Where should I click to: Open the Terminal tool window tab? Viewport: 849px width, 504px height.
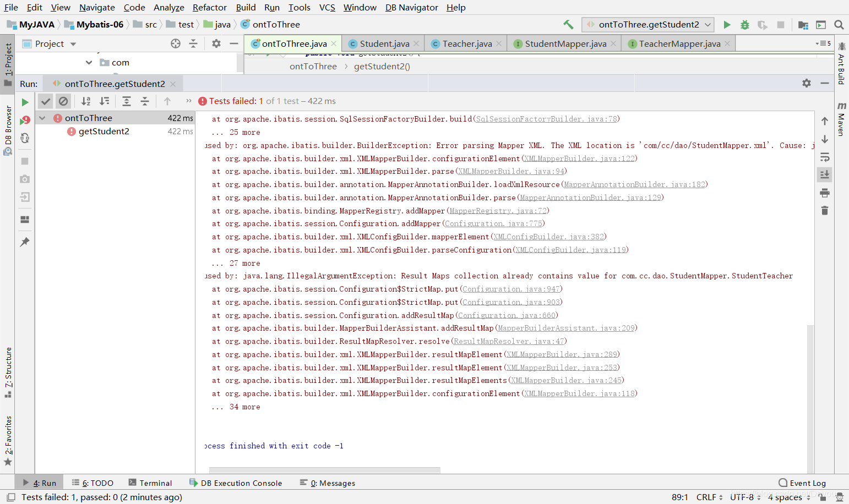[x=150, y=483]
